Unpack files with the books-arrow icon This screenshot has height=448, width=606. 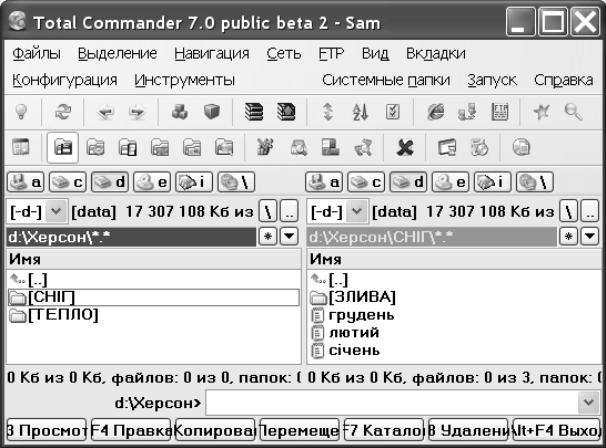click(286, 112)
